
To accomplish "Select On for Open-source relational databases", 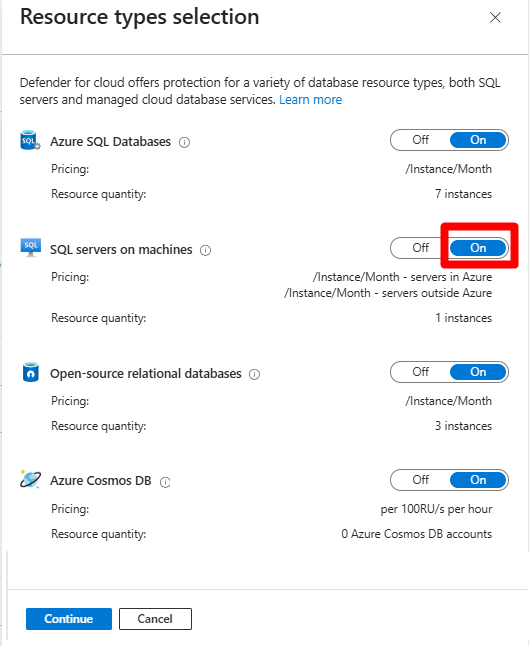I will 478,372.
